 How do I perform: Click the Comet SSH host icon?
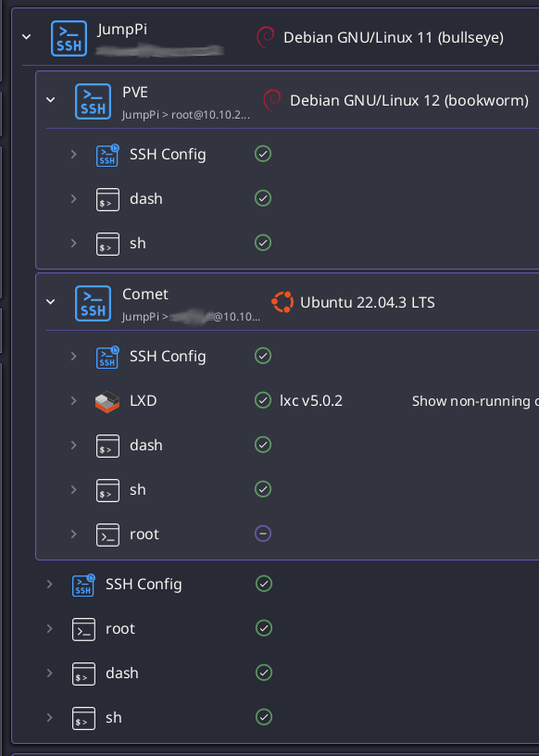point(93,302)
